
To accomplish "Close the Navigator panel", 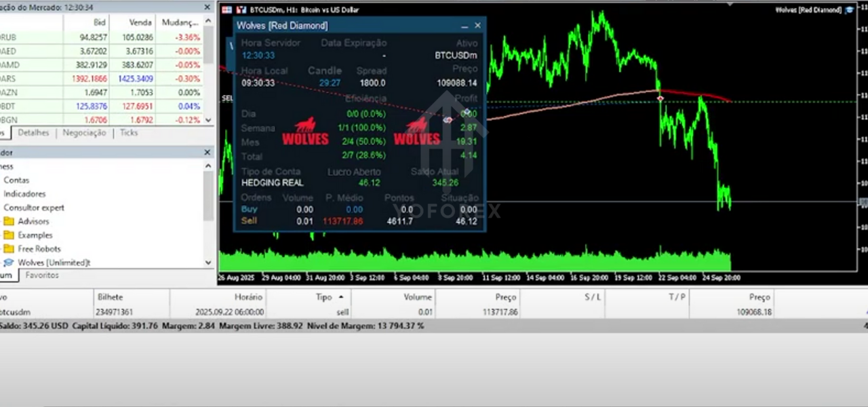I will [x=208, y=153].
